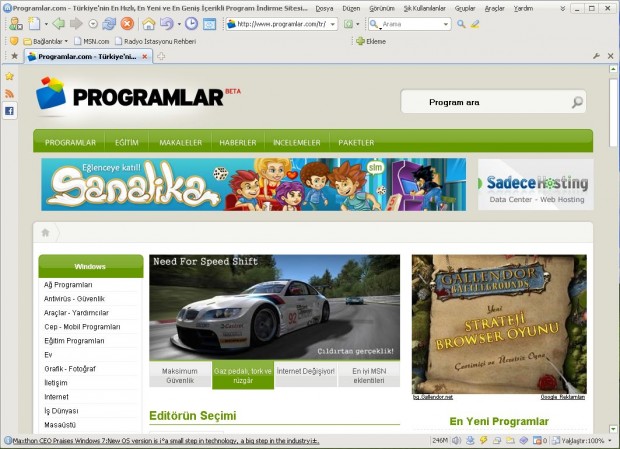620x449 pixels.
Task: Click the MAKALELER navigation item
Action: (180, 143)
